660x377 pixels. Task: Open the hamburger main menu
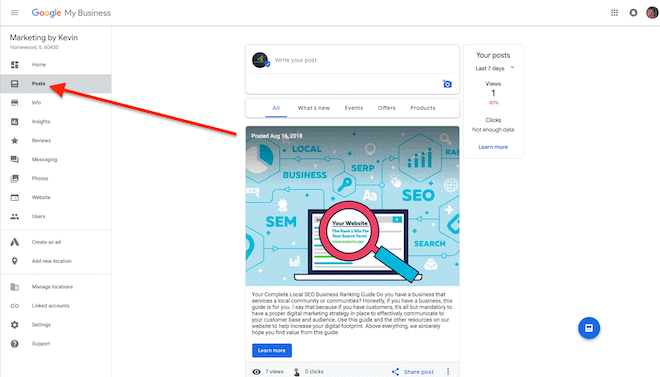(x=14, y=13)
